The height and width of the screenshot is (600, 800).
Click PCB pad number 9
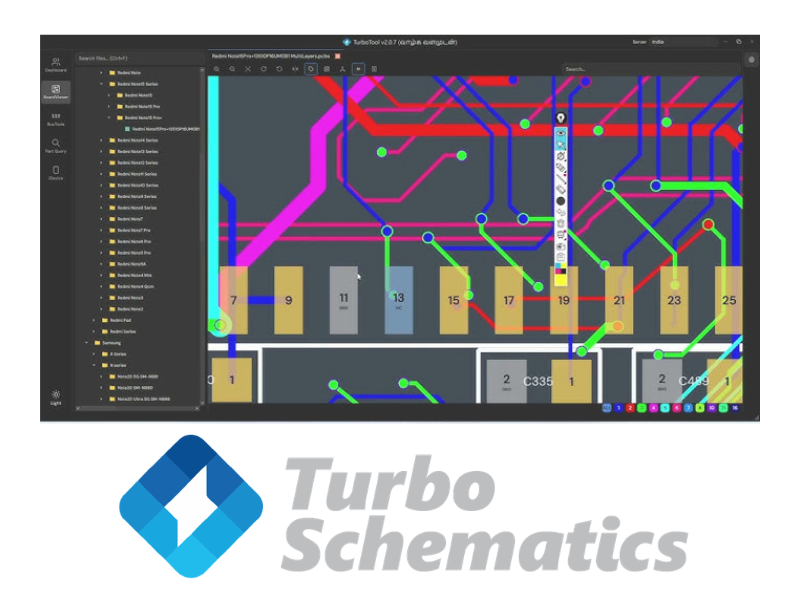pyautogui.click(x=289, y=300)
